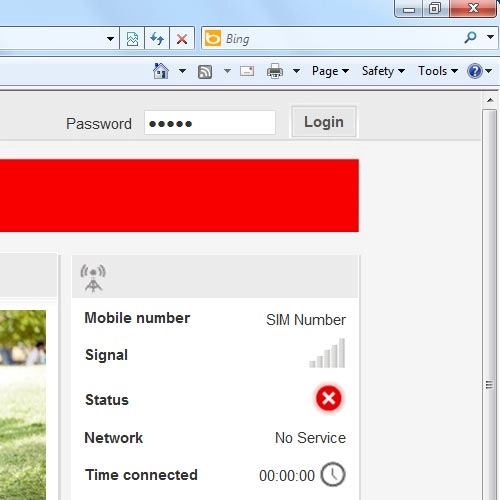The height and width of the screenshot is (500, 500).
Task: Click the red banner image
Action: [x=179, y=195]
